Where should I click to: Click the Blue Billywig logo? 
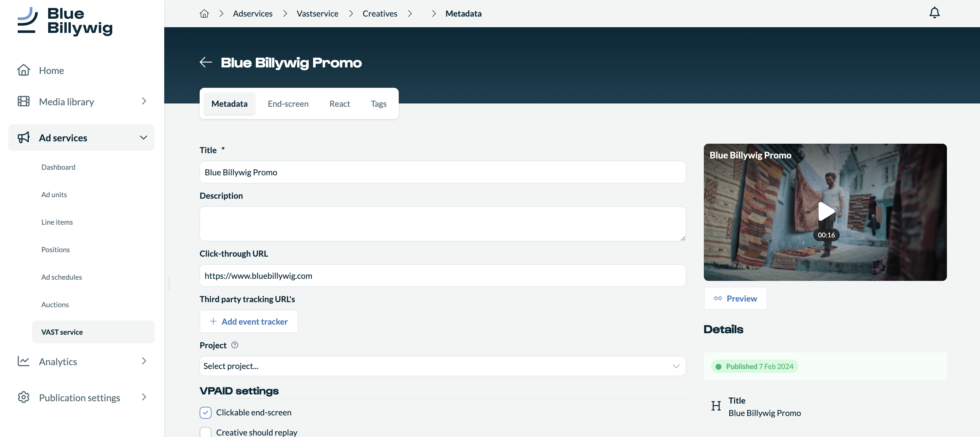[x=65, y=21]
